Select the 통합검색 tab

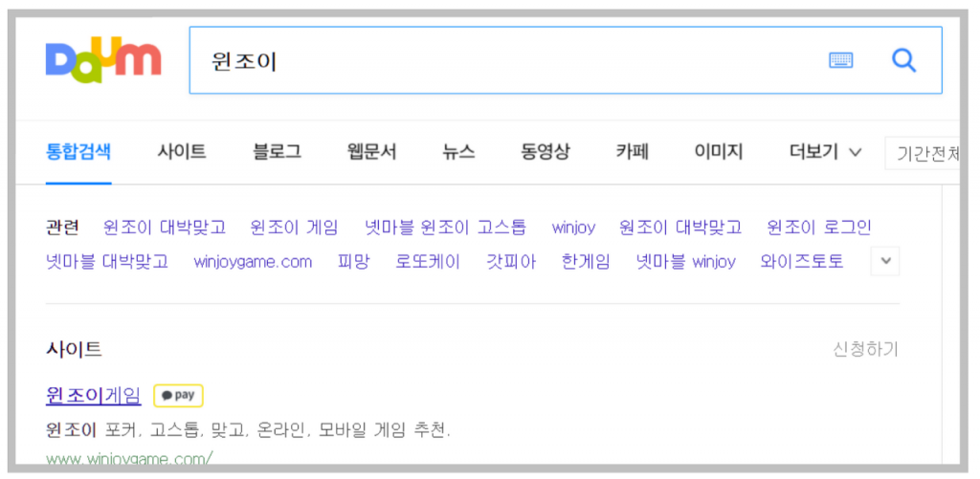point(78,152)
